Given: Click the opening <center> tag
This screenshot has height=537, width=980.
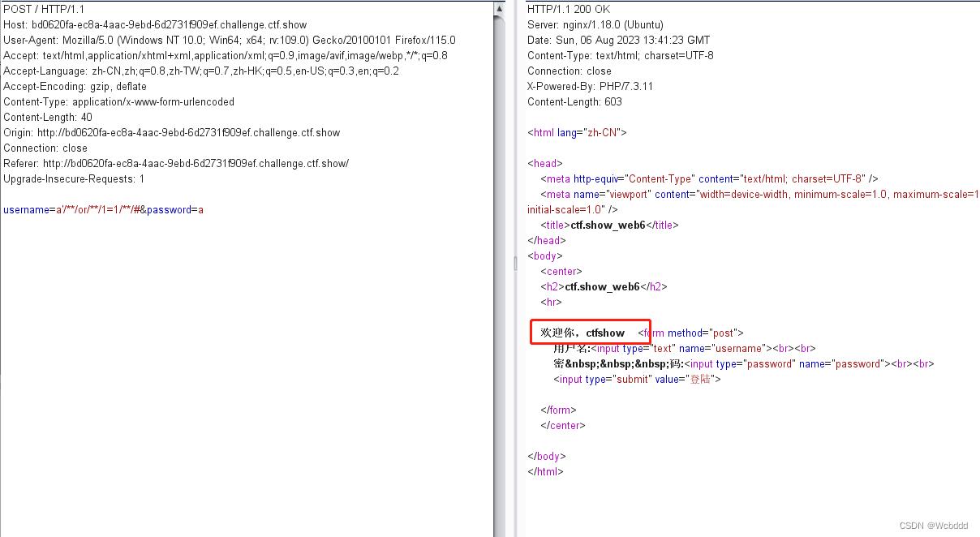Looking at the screenshot, I should click(x=561, y=271).
